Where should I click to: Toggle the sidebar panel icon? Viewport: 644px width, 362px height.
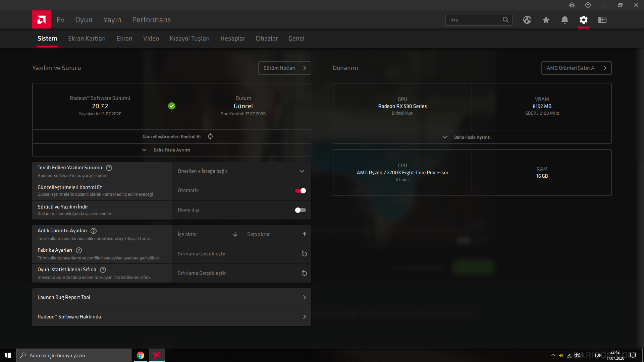click(602, 20)
